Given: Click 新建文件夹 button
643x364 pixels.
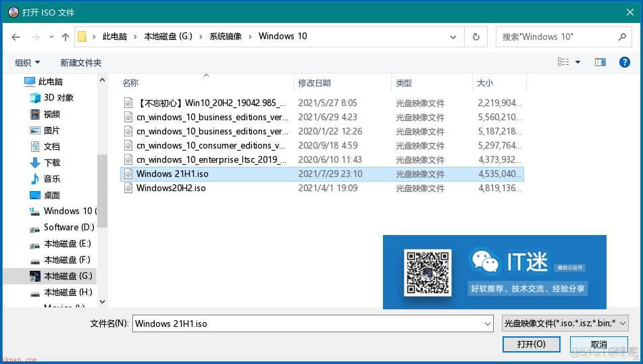Looking at the screenshot, I should coord(81,62).
